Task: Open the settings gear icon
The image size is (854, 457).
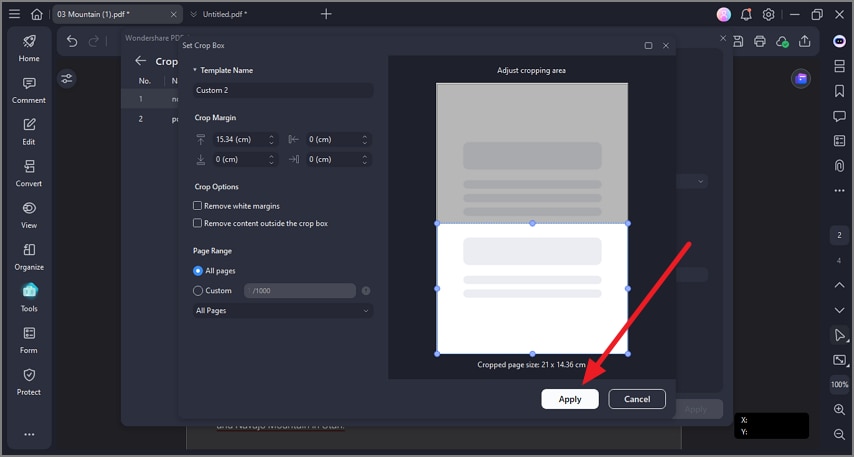Action: (x=768, y=15)
